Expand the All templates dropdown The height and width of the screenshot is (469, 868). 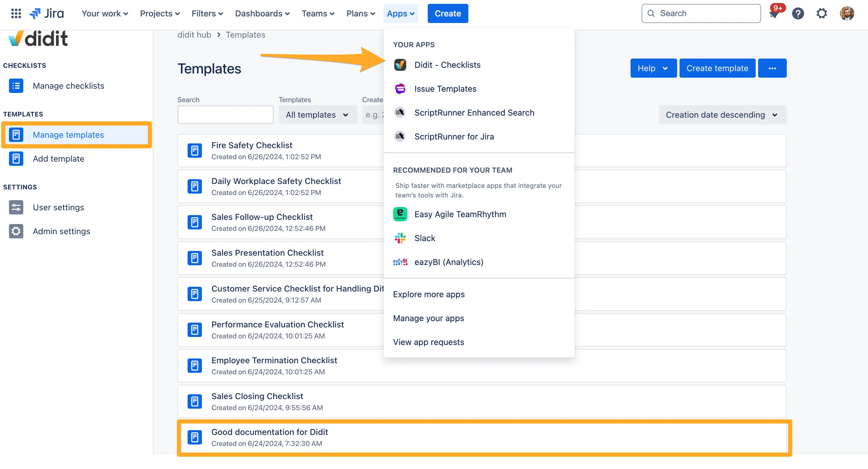click(318, 115)
